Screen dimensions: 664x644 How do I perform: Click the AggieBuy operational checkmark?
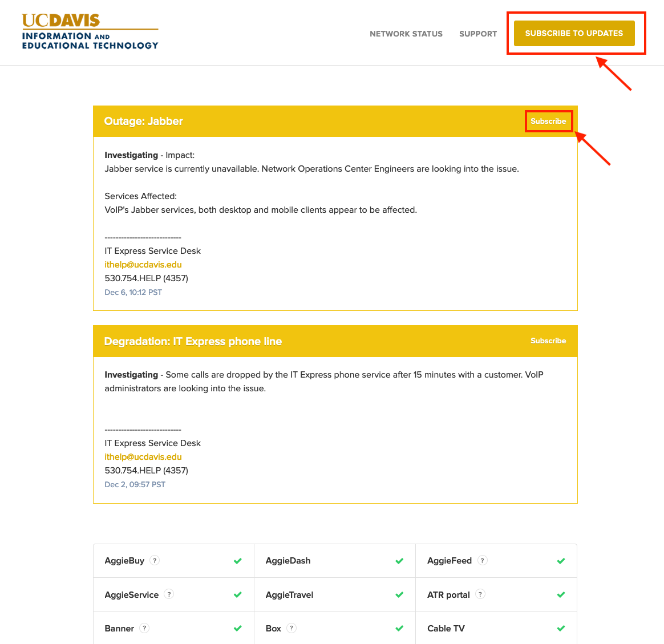[x=237, y=561]
